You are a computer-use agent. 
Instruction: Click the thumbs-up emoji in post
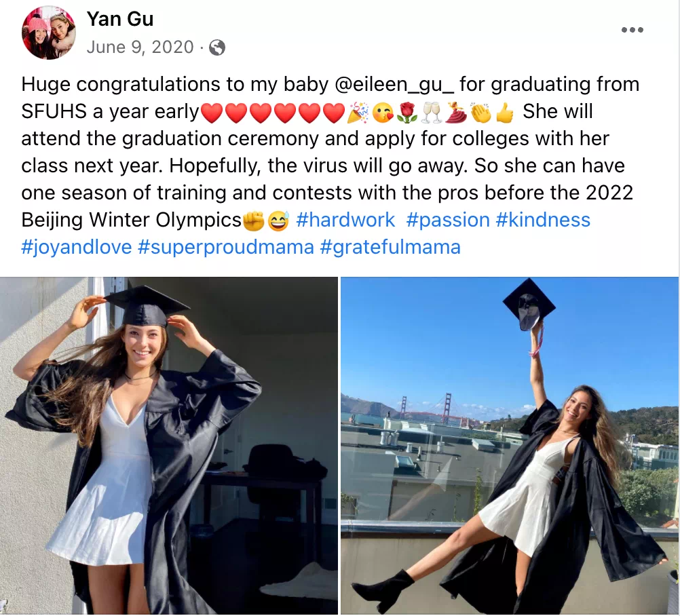(x=504, y=112)
